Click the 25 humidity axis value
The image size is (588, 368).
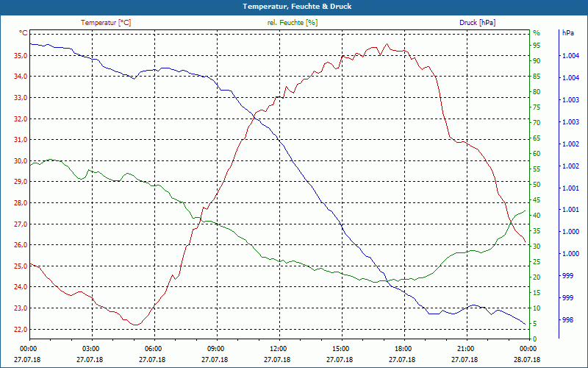[x=537, y=262]
